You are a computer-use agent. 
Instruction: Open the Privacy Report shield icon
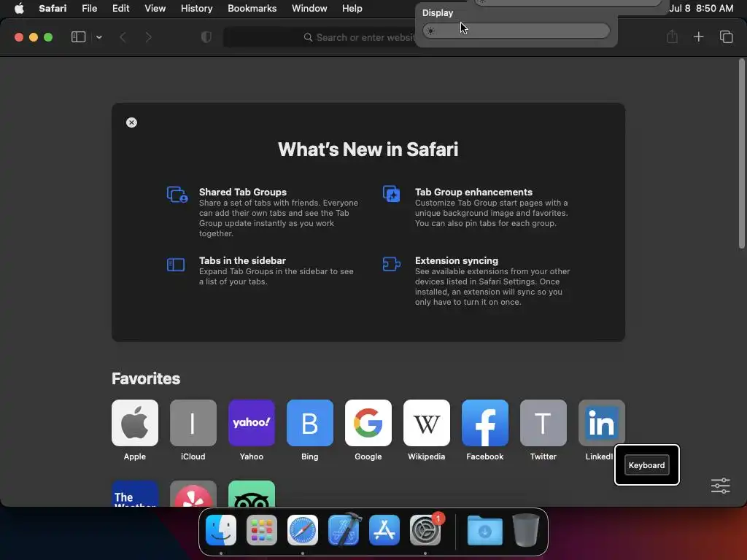pyautogui.click(x=206, y=37)
